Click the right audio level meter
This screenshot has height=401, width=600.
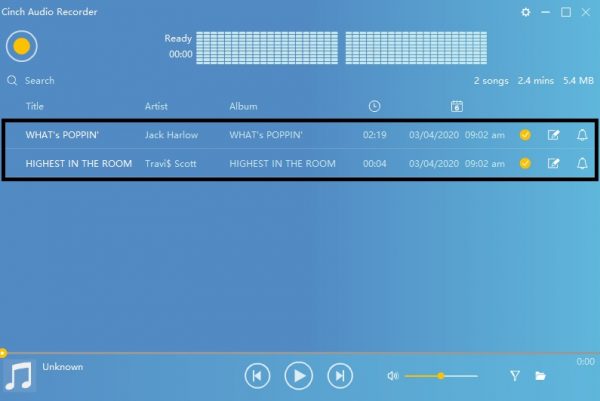(x=416, y=48)
